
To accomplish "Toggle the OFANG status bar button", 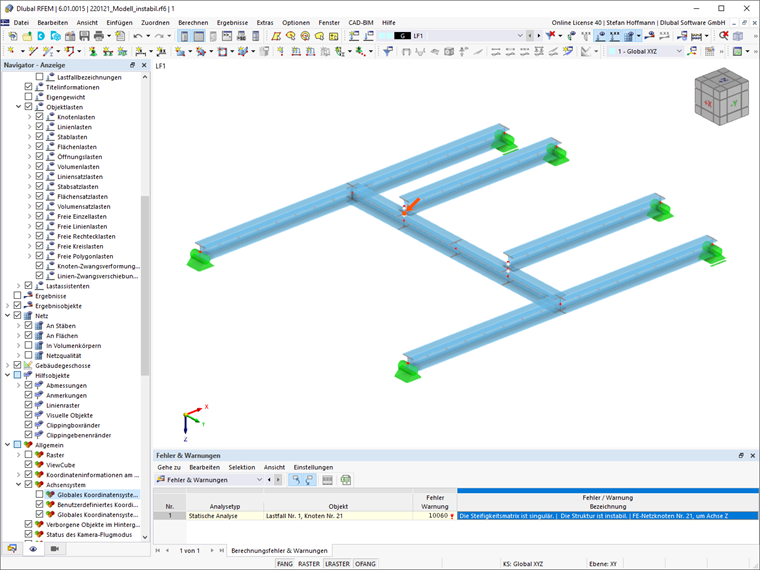I will [365, 564].
